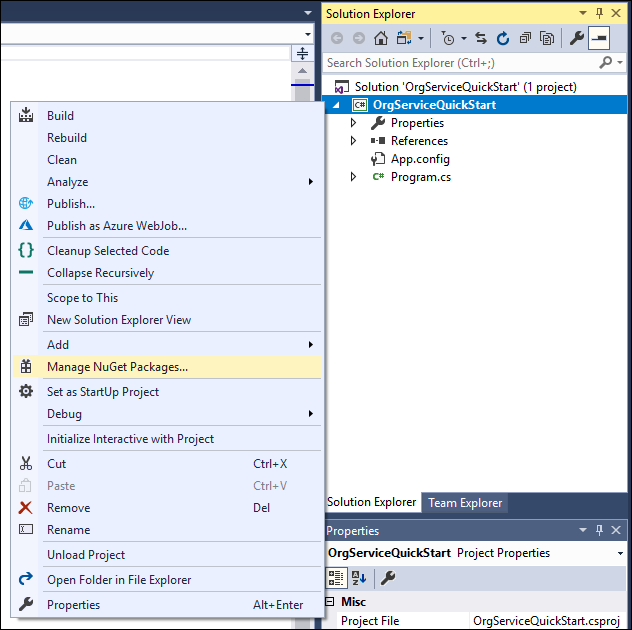Click the Forward navigation icon in Solution Explorer
Image resolution: width=632 pixels, height=630 pixels.
(x=359, y=39)
